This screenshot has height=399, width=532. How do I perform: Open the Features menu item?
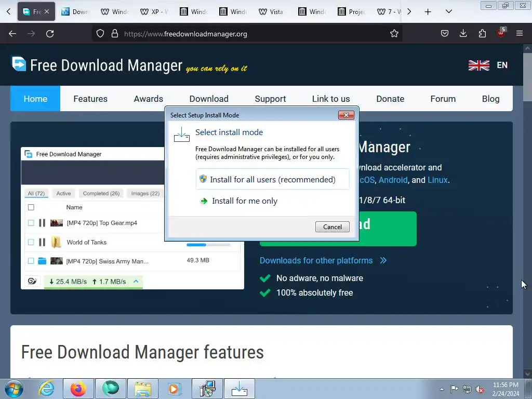pos(90,99)
